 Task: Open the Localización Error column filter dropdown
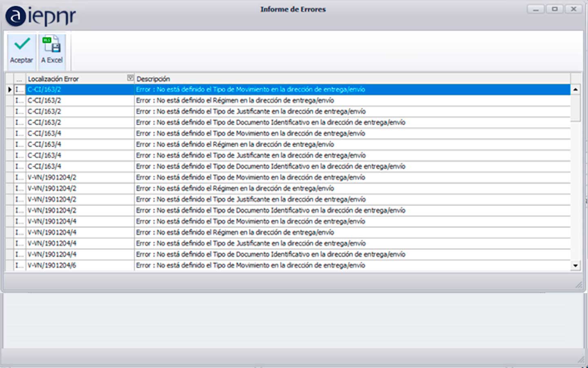[130, 78]
